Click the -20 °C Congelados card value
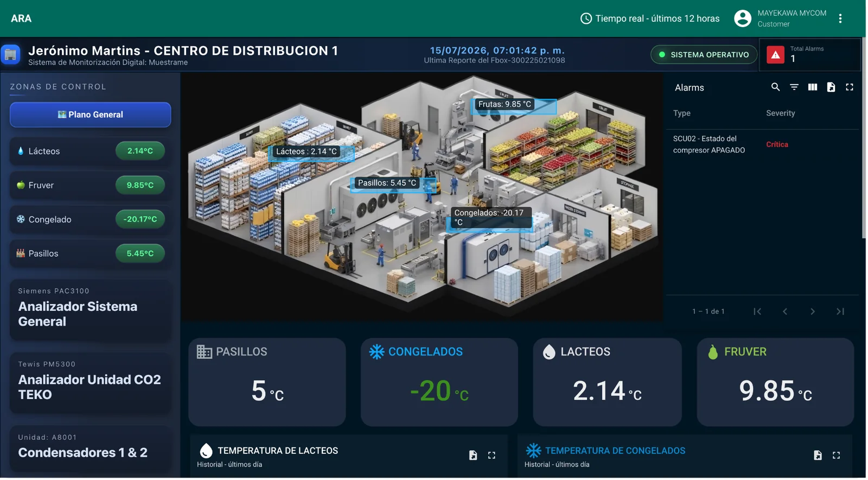The width and height of the screenshot is (868, 480). (x=439, y=391)
